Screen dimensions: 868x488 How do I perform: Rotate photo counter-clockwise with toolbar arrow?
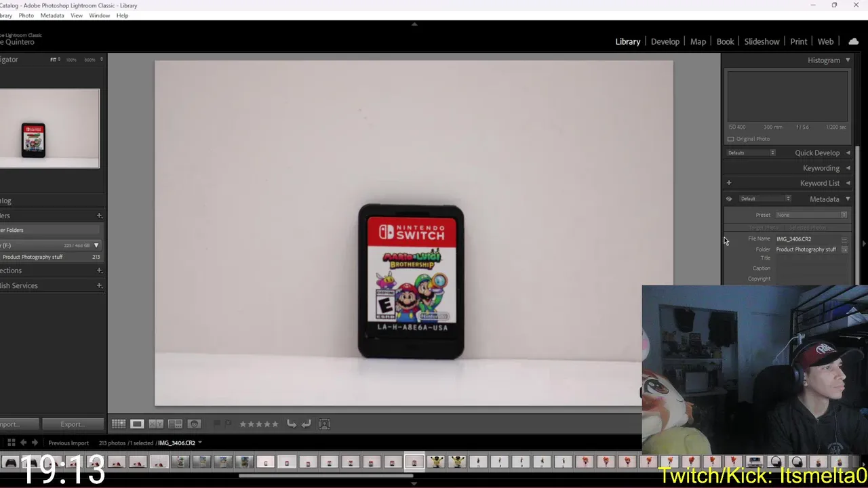(x=292, y=424)
